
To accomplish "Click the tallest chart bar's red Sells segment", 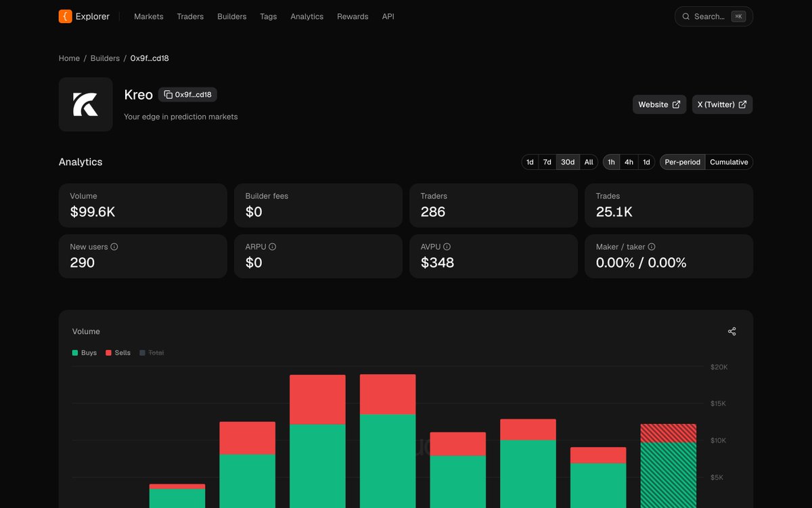I will [388, 394].
